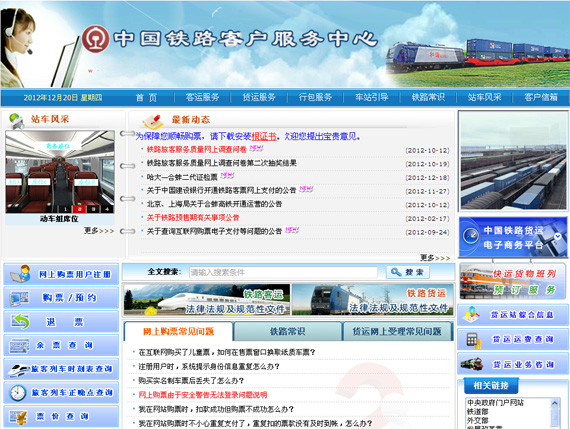Select 铁道部 in related links list
This screenshot has height=429, width=570.
tap(477, 412)
